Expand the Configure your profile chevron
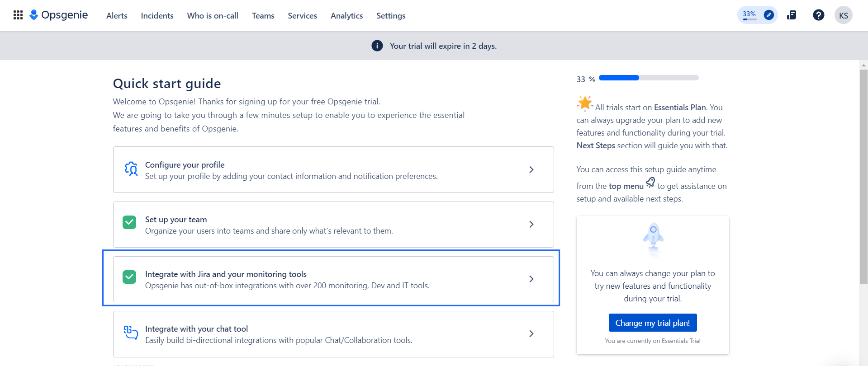Image resolution: width=868 pixels, height=366 pixels. tap(531, 170)
